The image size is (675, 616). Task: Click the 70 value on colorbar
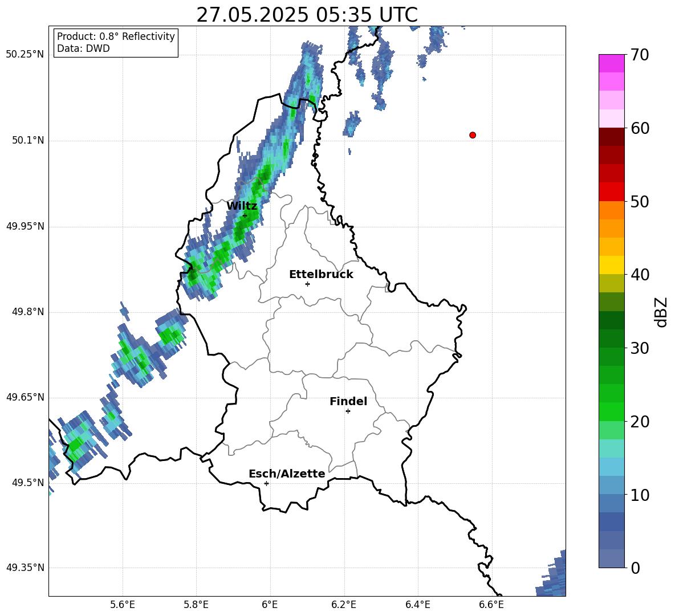(639, 55)
